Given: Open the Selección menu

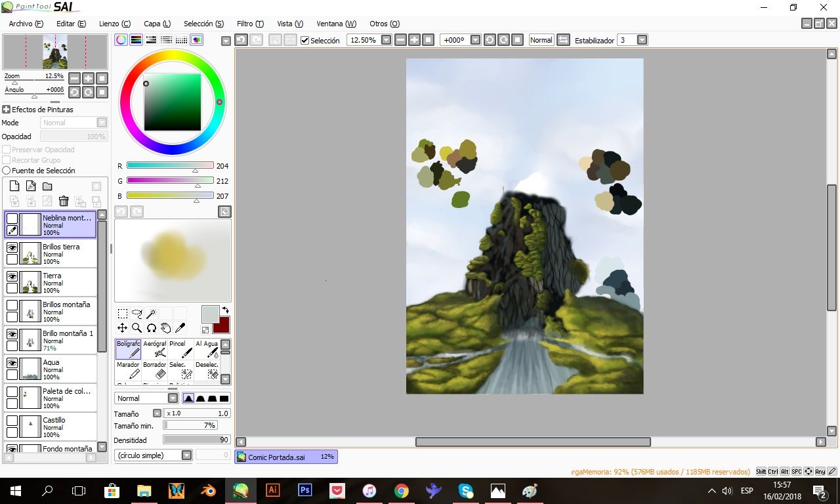Looking at the screenshot, I should click(203, 24).
